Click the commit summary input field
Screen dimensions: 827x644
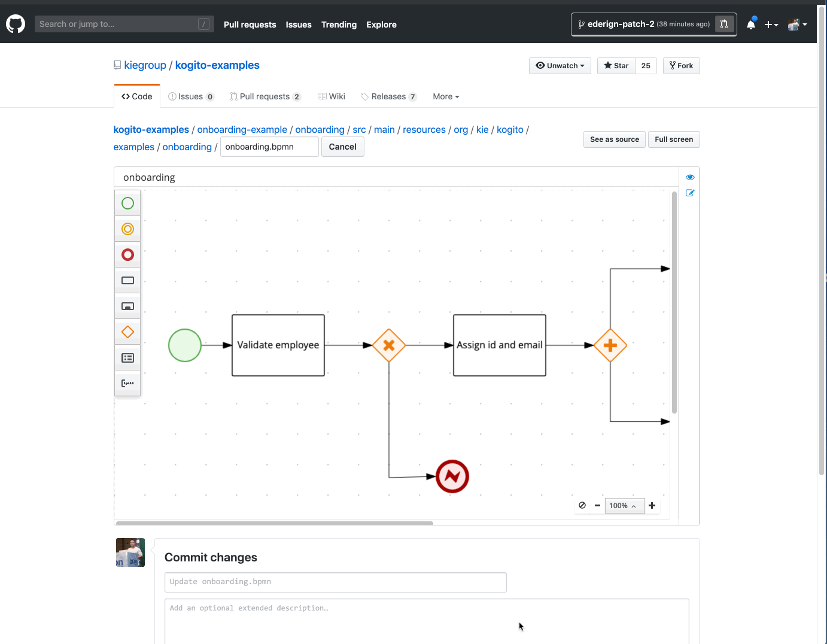pyautogui.click(x=335, y=582)
